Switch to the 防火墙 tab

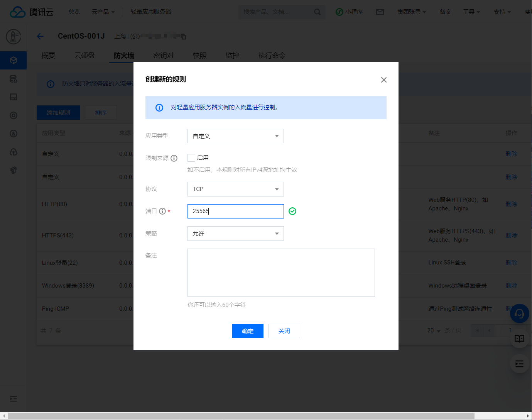pos(124,56)
